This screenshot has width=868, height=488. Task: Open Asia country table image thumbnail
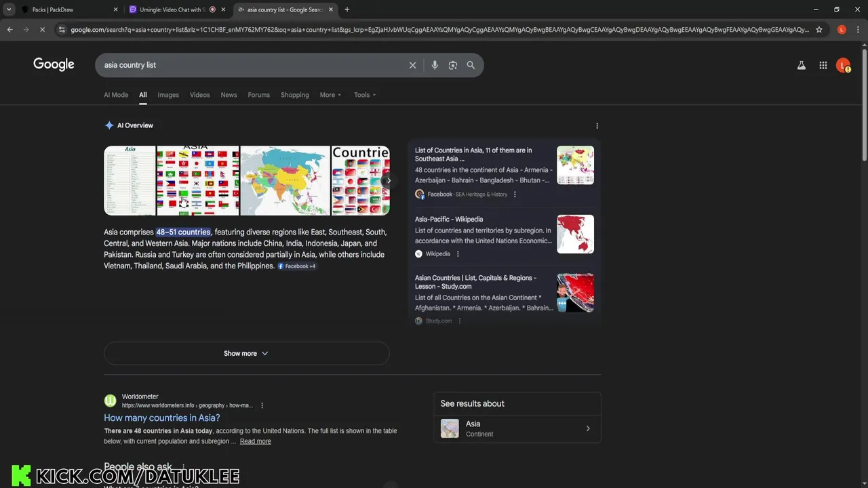click(x=130, y=180)
